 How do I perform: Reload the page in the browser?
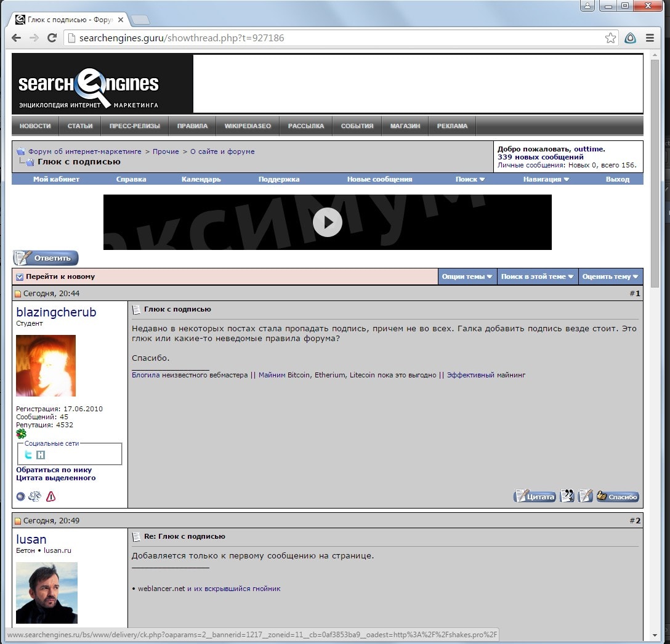tap(52, 38)
